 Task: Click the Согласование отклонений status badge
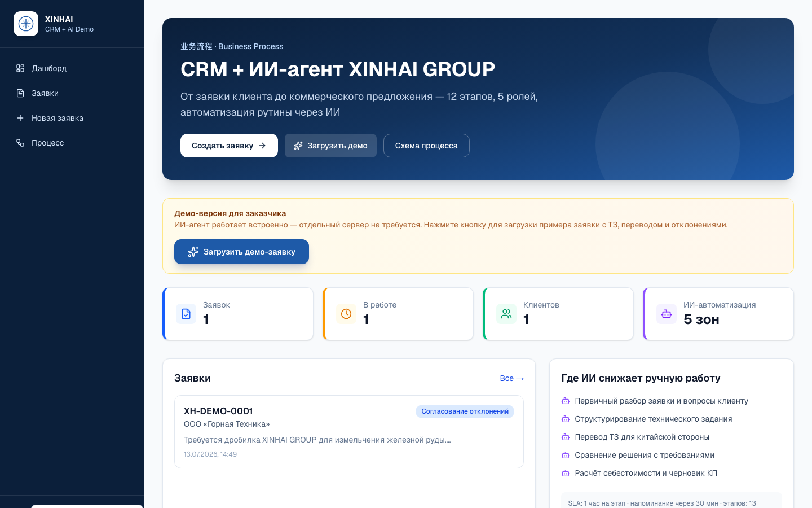point(465,411)
